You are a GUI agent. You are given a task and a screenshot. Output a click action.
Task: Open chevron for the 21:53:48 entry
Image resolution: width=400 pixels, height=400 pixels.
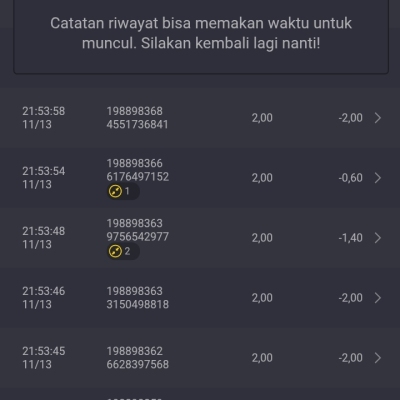(x=378, y=238)
